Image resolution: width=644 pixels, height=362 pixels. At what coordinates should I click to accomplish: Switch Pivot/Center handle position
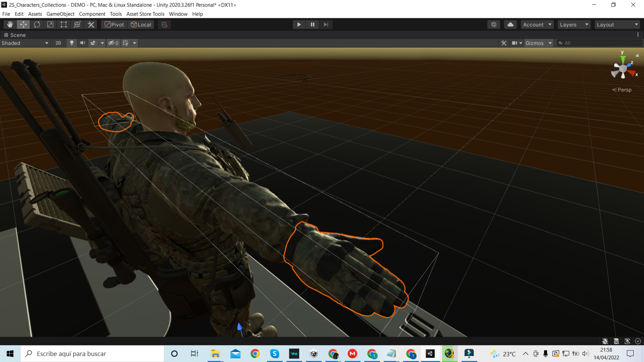pyautogui.click(x=114, y=25)
